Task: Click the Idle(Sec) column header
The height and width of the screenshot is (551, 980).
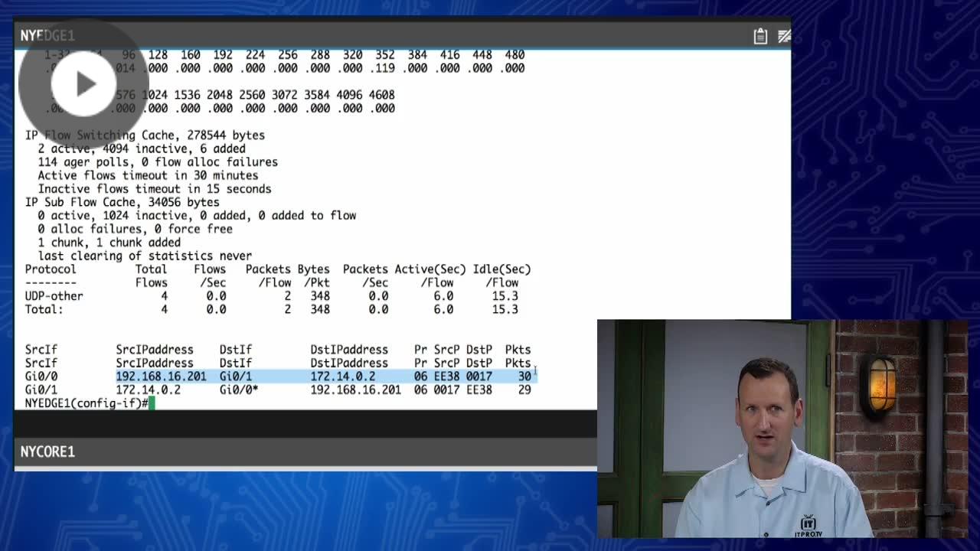Action: [501, 269]
